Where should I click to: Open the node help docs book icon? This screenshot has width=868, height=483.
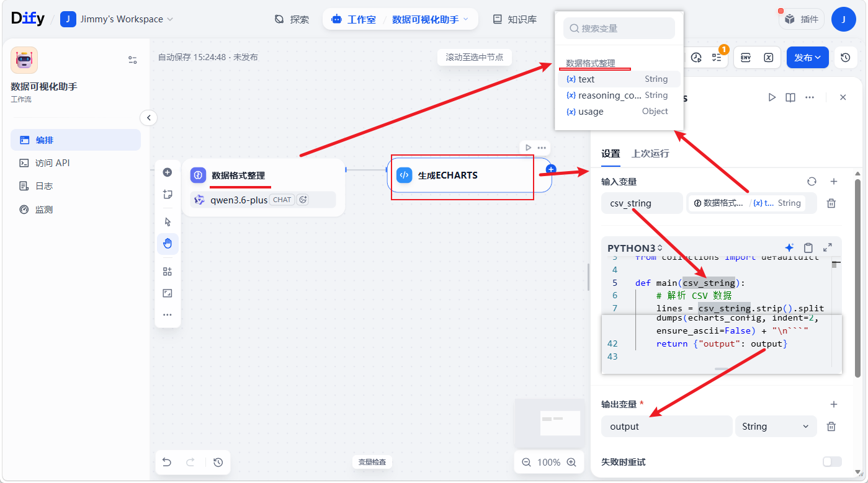[x=790, y=97]
